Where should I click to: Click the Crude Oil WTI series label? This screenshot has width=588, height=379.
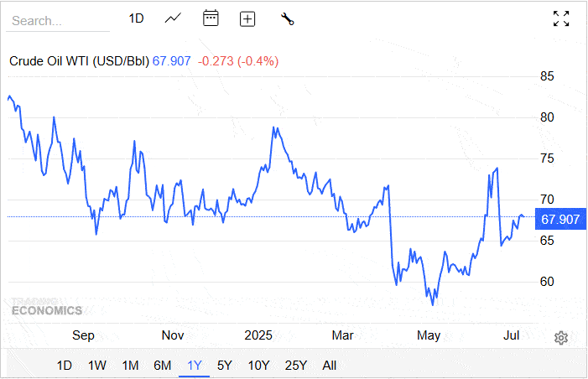coord(79,60)
